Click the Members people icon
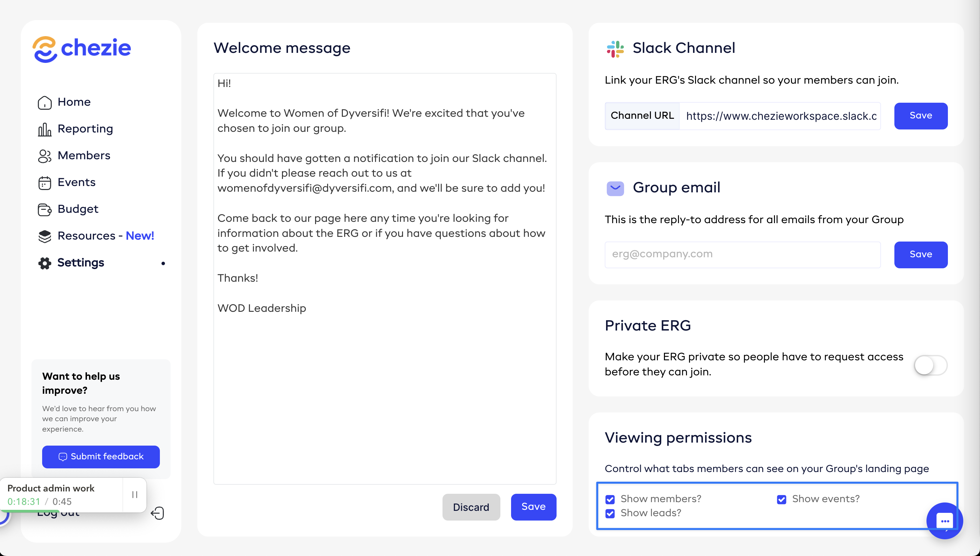Viewport: 980px width, 556px height. 44,156
